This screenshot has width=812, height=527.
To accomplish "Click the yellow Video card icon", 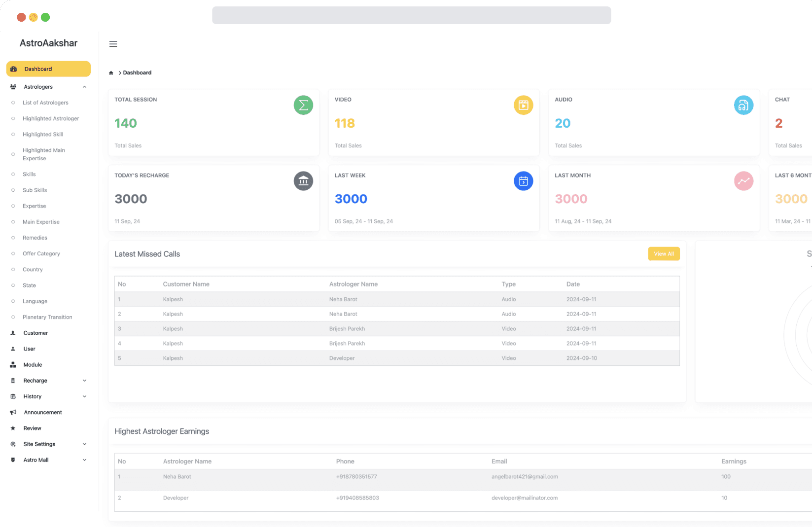I will pos(523,105).
